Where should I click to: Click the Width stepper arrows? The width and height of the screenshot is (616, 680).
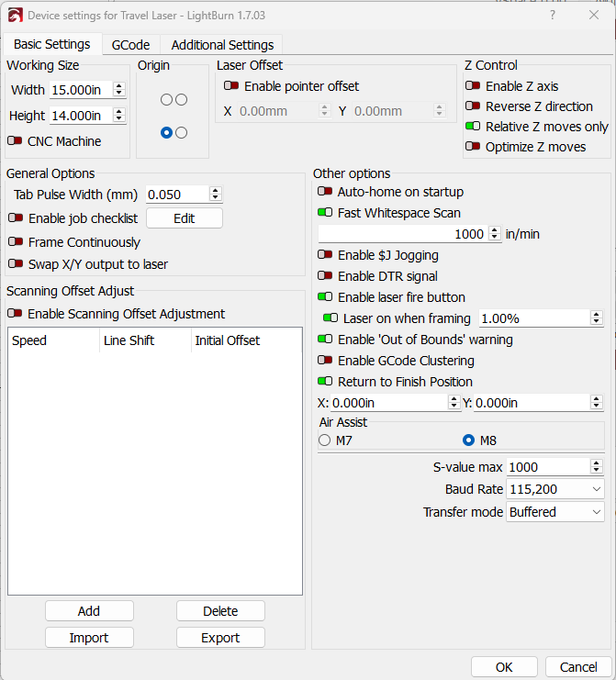[118, 89]
